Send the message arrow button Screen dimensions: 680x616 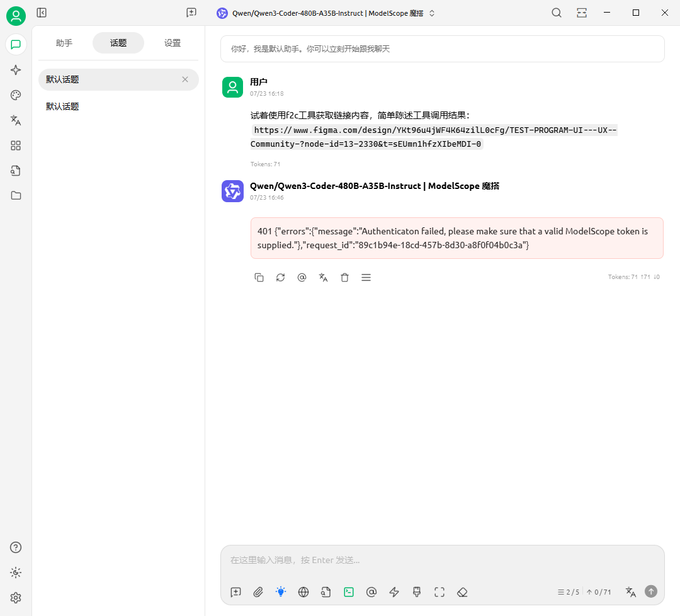[651, 591]
